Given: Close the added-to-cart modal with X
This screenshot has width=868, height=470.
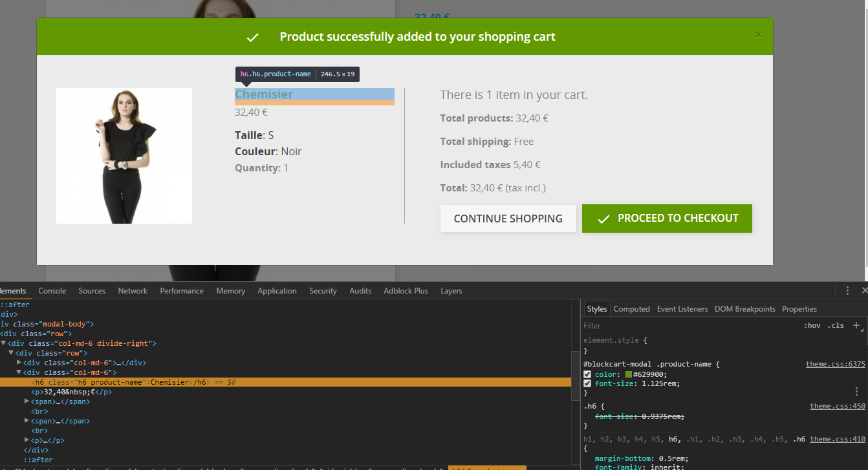Looking at the screenshot, I should [758, 35].
